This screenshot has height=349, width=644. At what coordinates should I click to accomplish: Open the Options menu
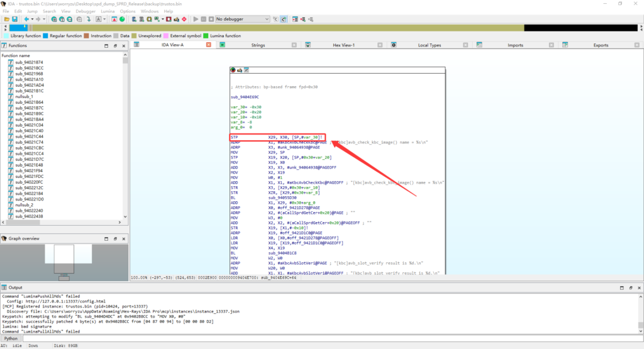tap(128, 11)
